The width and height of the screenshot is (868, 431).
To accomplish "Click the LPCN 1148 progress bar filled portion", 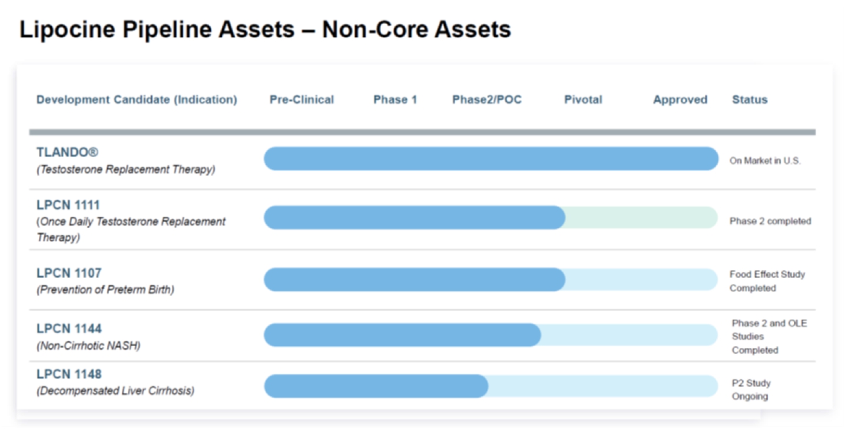I will coord(376,386).
